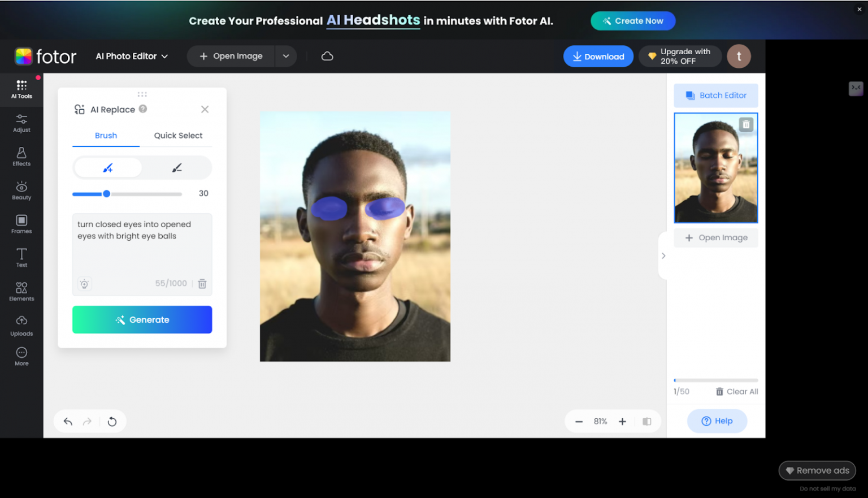Viewport: 868px width, 498px height.
Task: Expand the Open Image dropdown arrow
Action: pos(286,56)
